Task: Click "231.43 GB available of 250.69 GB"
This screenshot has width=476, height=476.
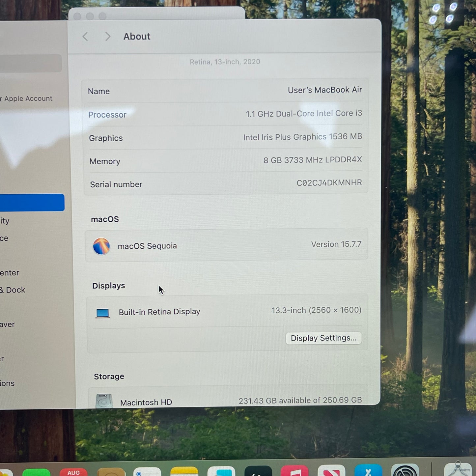Action: pyautogui.click(x=300, y=401)
